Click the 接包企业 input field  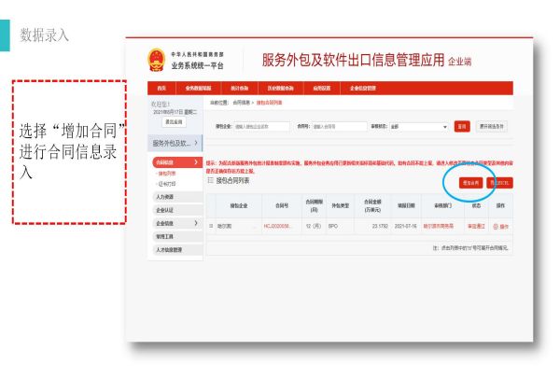(x=260, y=125)
